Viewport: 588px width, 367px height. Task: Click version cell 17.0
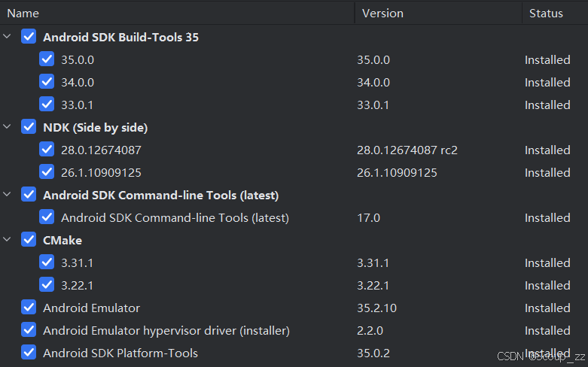(369, 218)
